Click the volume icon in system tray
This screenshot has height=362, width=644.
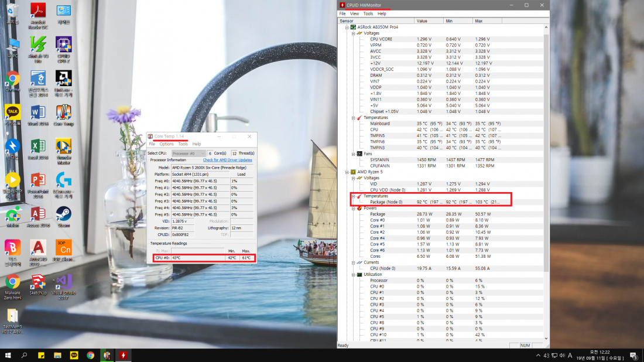[x=562, y=356]
